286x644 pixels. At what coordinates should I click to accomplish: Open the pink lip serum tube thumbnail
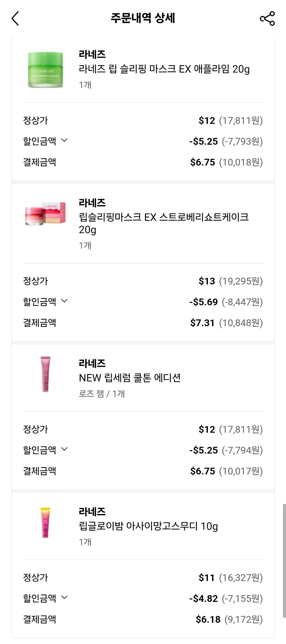46,374
